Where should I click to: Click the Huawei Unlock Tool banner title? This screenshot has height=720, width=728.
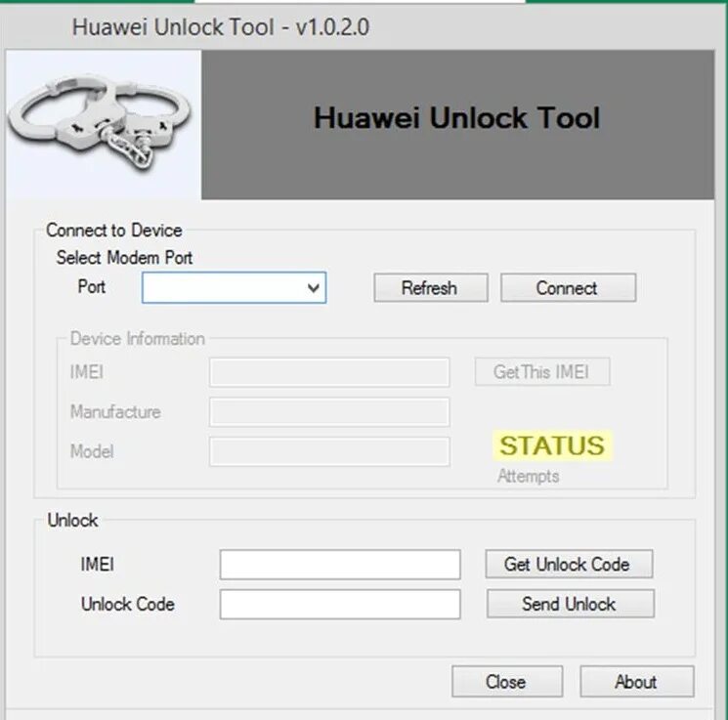pyautogui.click(x=457, y=117)
